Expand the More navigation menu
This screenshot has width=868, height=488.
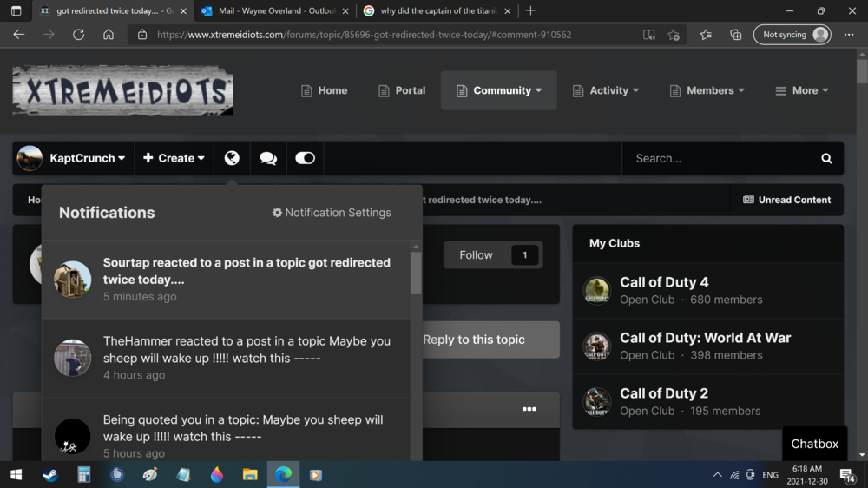(802, 90)
